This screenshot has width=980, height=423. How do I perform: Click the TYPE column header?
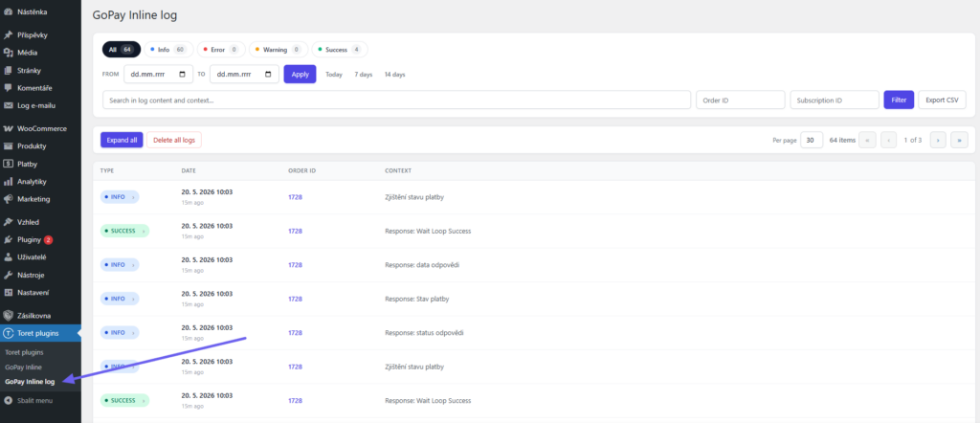[x=107, y=170]
